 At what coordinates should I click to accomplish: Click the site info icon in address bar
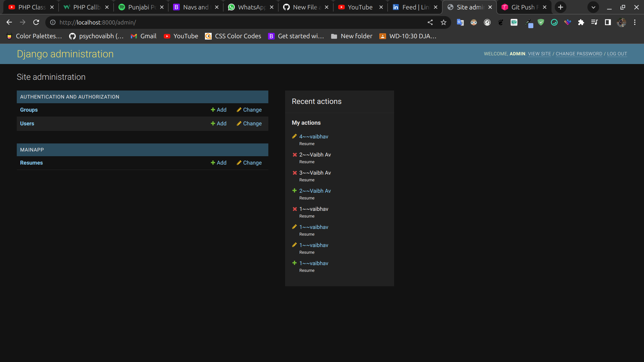coord(53,22)
